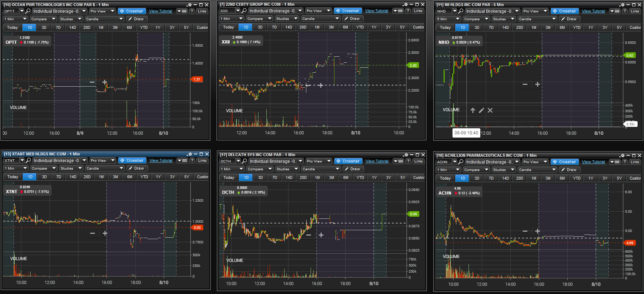The height and width of the screenshot is (294, 644).
Task: Open View Tutorial link in XXII chart
Action: pyautogui.click(x=377, y=11)
